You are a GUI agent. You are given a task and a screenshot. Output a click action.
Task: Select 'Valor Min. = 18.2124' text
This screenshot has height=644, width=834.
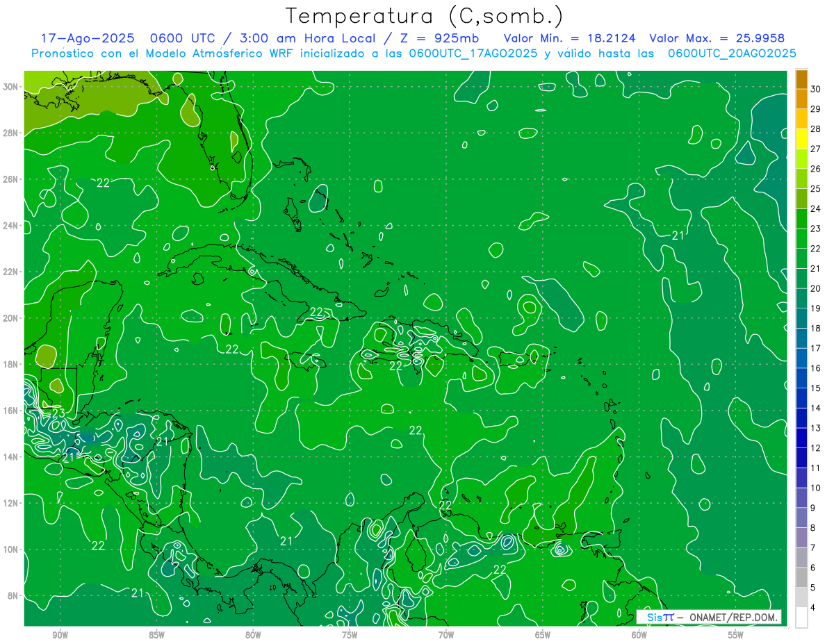571,38
